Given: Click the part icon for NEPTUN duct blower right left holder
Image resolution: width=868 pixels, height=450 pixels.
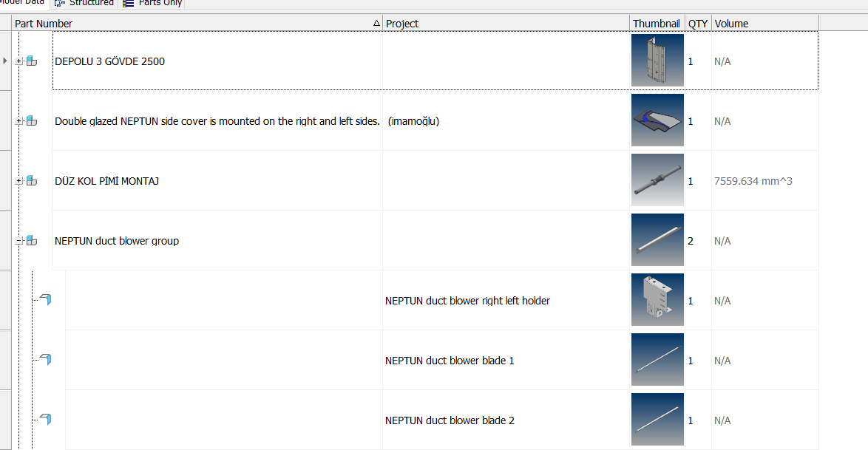Looking at the screenshot, I should (x=46, y=300).
